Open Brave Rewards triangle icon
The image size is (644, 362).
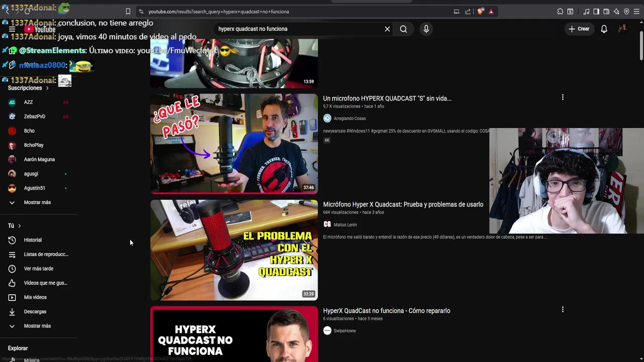coord(491,12)
